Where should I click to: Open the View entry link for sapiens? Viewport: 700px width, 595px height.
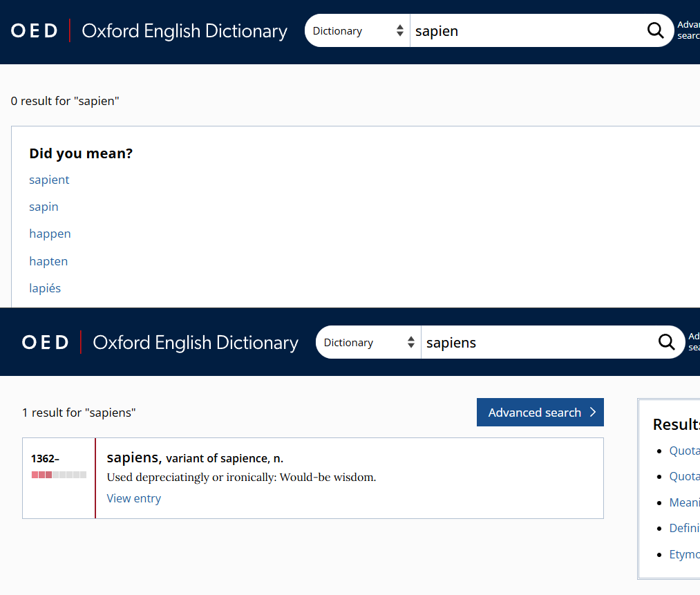[x=133, y=498]
